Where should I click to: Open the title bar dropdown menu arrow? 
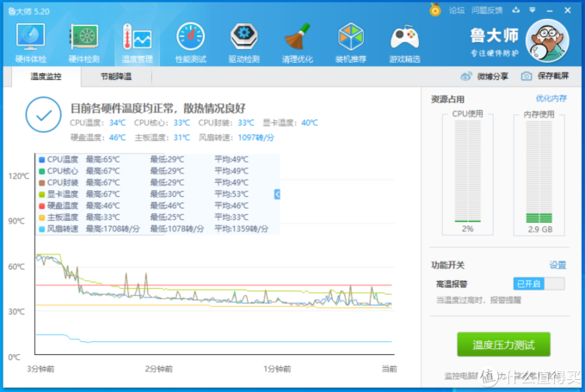point(533,10)
